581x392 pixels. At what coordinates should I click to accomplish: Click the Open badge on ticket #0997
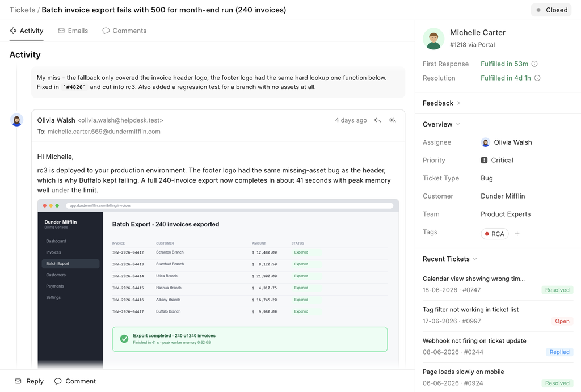point(562,321)
